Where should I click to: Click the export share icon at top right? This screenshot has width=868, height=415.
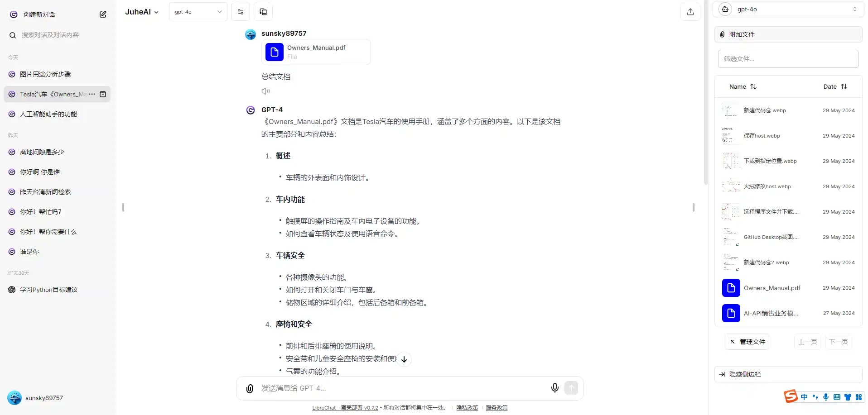point(690,12)
